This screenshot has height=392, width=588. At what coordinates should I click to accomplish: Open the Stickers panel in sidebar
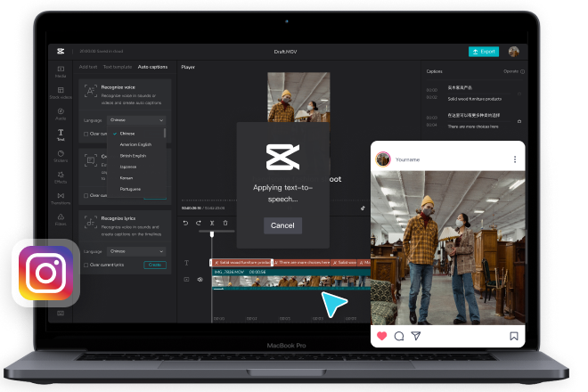(61, 154)
